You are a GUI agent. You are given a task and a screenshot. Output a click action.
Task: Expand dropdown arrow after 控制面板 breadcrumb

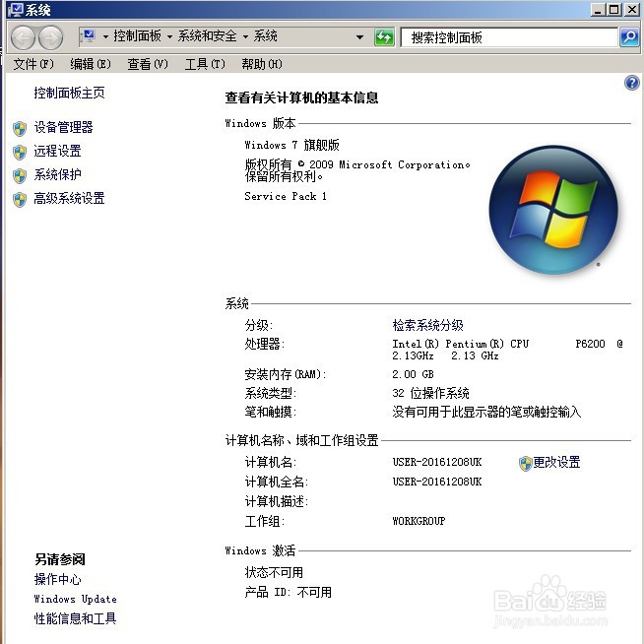tap(169, 37)
